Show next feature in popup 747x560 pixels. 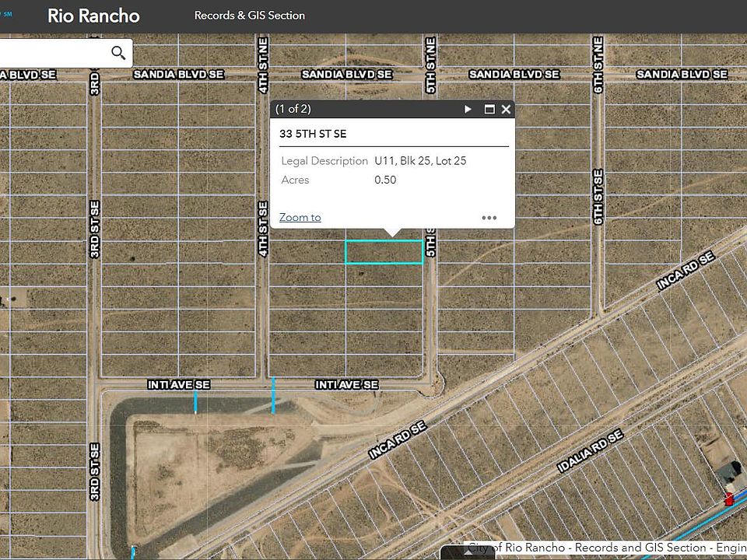468,110
